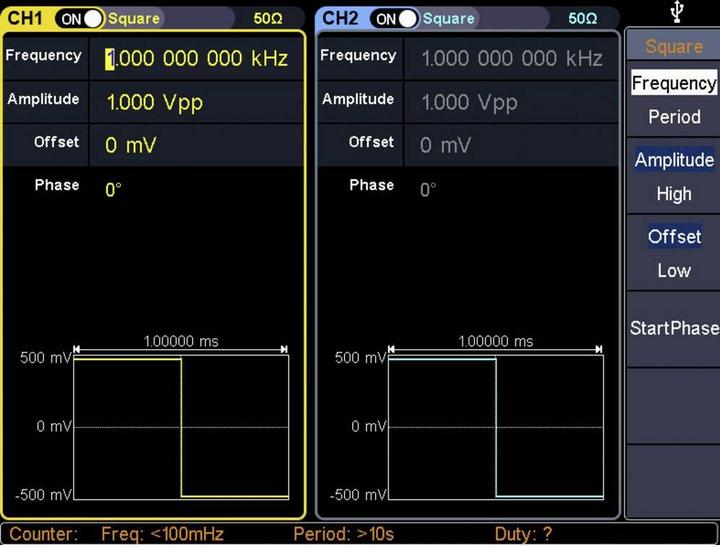This screenshot has height=547, width=720.
Task: Click the CH1 Square waveform label
Action: [134, 18]
